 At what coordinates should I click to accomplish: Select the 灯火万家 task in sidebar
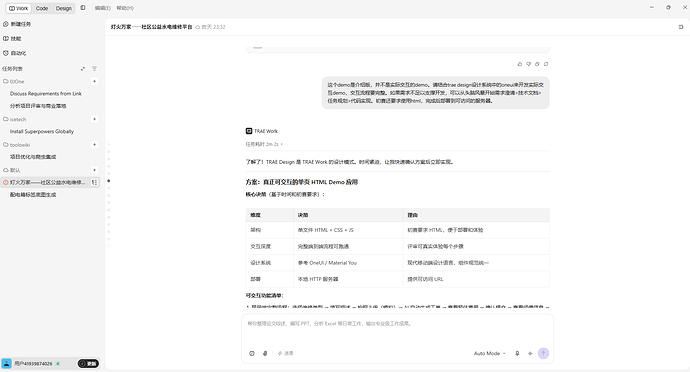pos(47,182)
